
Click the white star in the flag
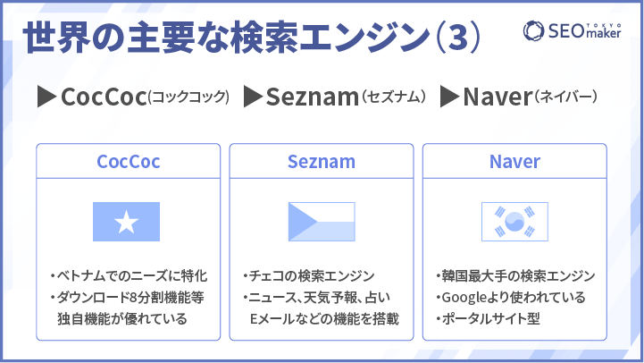(x=126, y=222)
